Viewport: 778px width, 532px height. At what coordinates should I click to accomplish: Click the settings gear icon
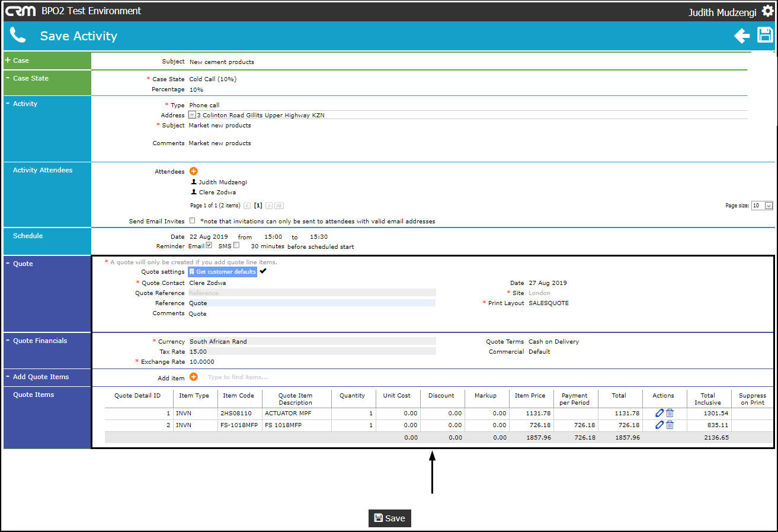[767, 12]
